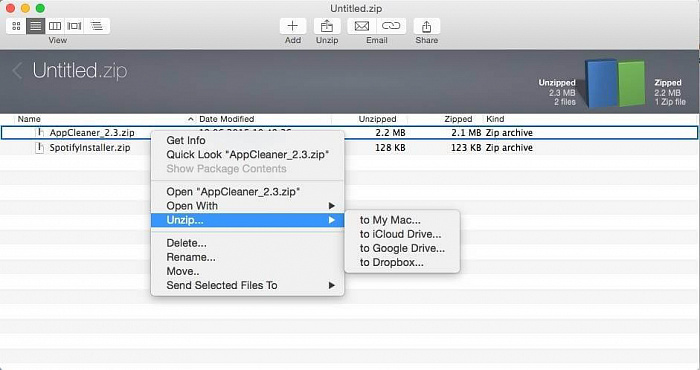Open Send Selected Files To submenu
Screen dimensions: 700x370
pos(248,285)
